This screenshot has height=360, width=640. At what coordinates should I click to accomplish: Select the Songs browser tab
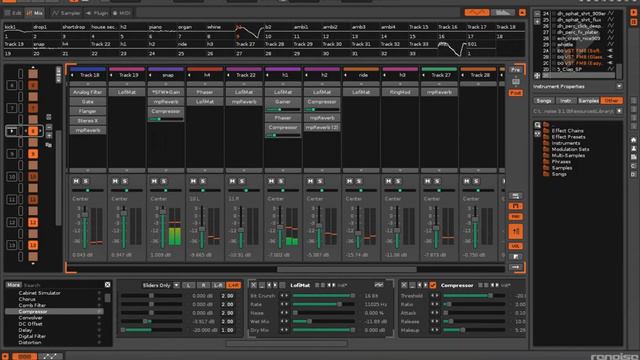[544, 100]
